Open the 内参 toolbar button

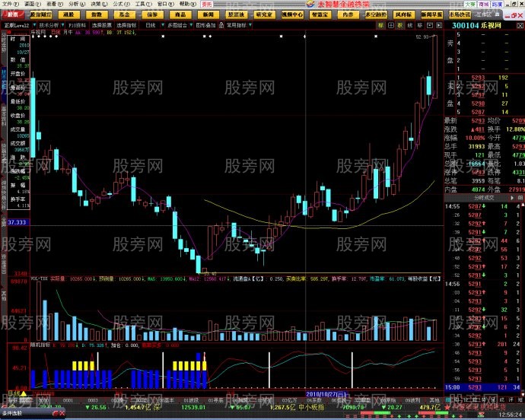point(348,14)
